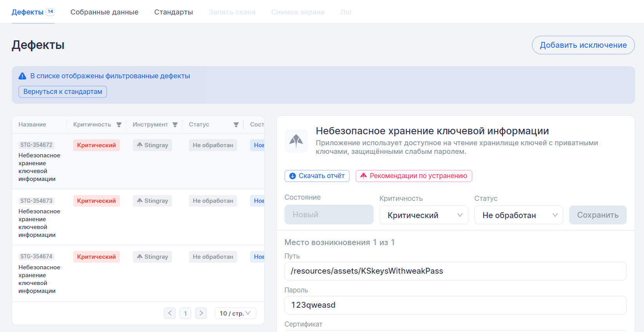Open the Стандарты tab

pyautogui.click(x=173, y=12)
